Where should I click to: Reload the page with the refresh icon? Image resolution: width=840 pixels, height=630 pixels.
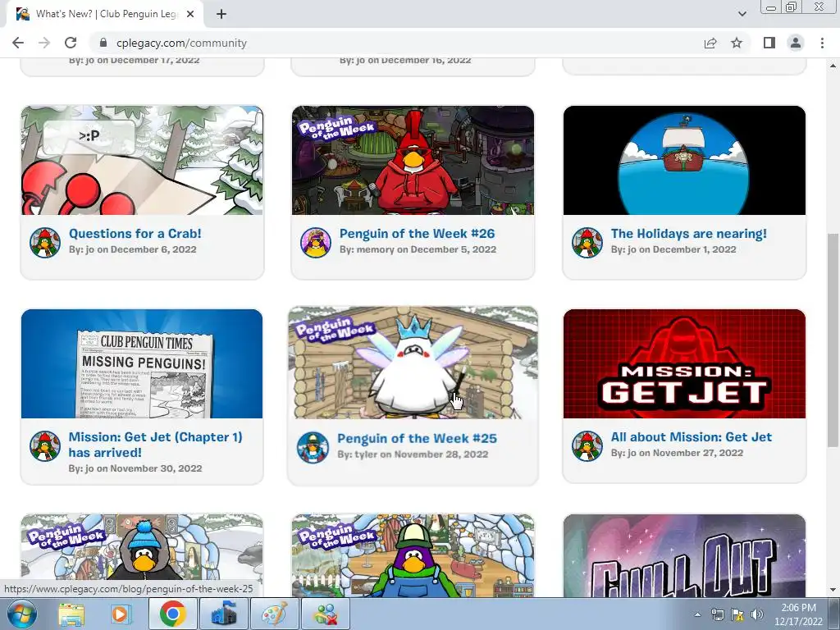[x=71, y=43]
